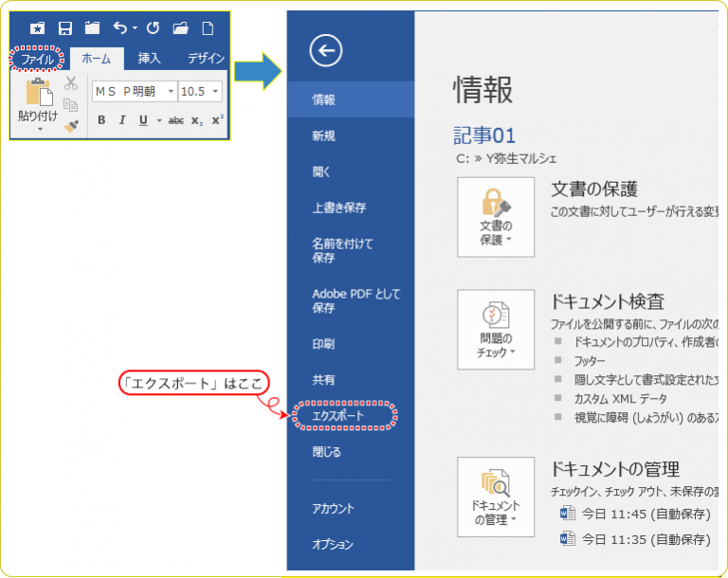
Task: Click the ドキュメントの管理 heading text
Action: click(615, 469)
